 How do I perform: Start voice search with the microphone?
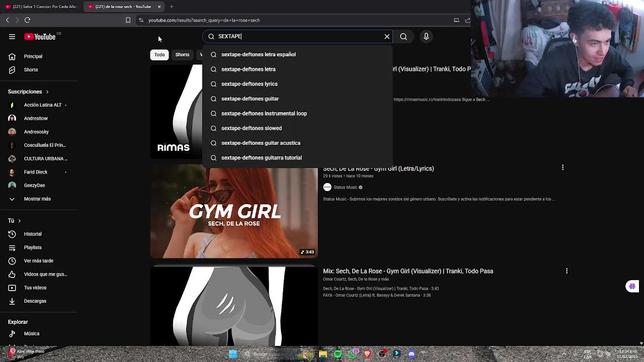tap(426, 36)
